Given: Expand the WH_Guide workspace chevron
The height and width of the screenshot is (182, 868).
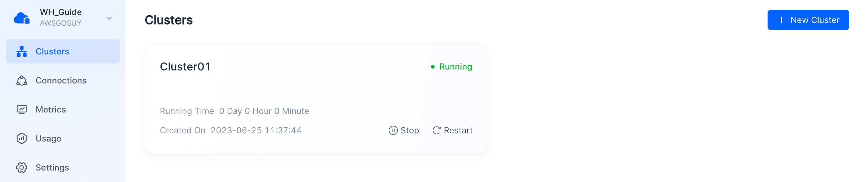Looking at the screenshot, I should click(109, 18).
